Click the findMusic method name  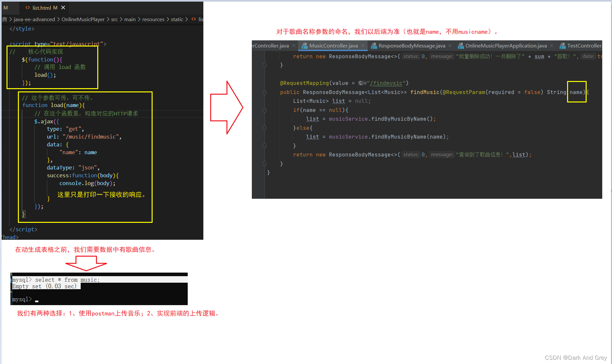point(425,92)
